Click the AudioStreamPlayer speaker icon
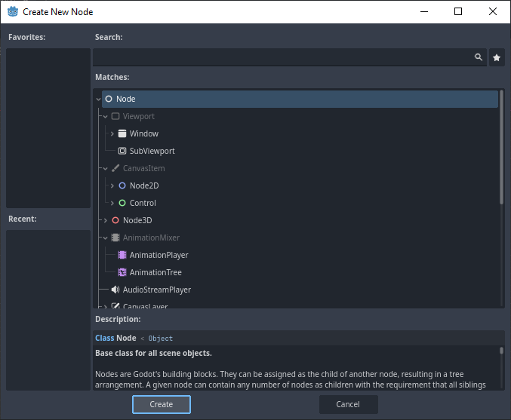Viewport: 511px width, 420px height. coord(115,290)
